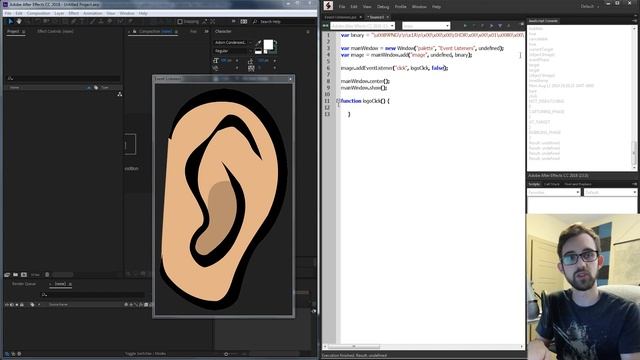640x360 pixels.
Task: Open the Regular font style dropdown
Action: [233, 51]
